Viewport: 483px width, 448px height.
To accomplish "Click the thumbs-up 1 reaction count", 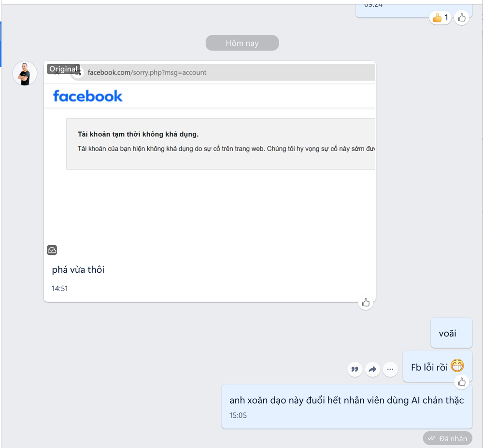I will pos(440,18).
